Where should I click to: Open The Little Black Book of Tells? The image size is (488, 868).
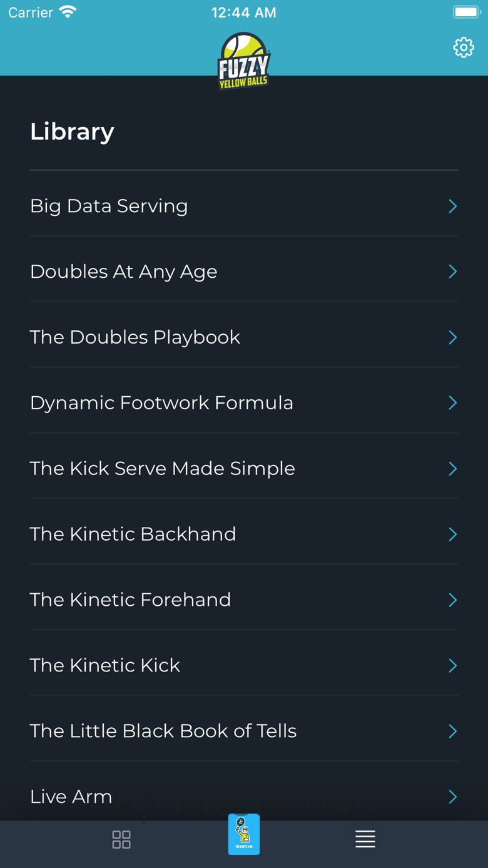tap(244, 731)
